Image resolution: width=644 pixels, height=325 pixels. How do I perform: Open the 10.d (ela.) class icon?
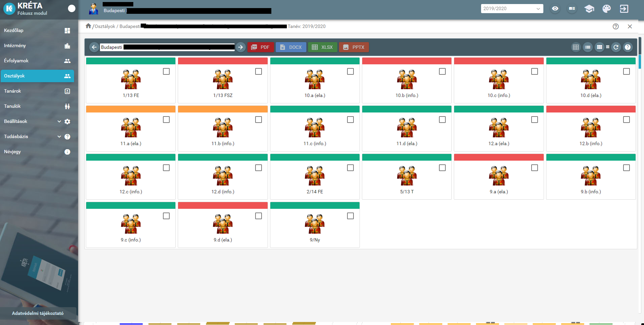tap(591, 79)
